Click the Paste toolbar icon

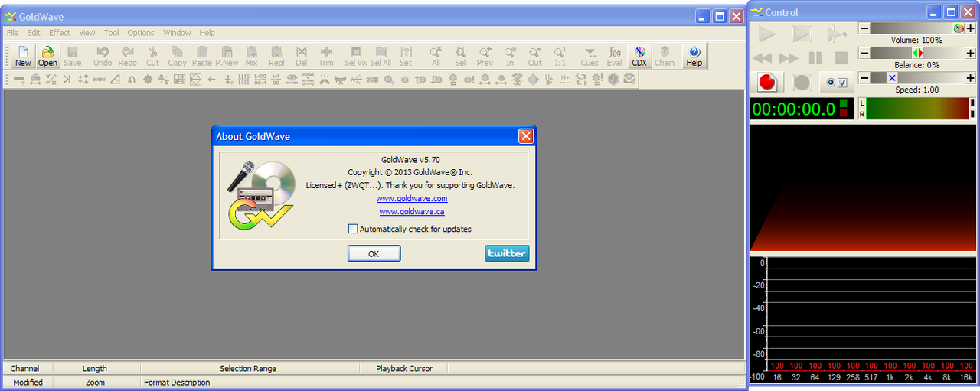202,56
